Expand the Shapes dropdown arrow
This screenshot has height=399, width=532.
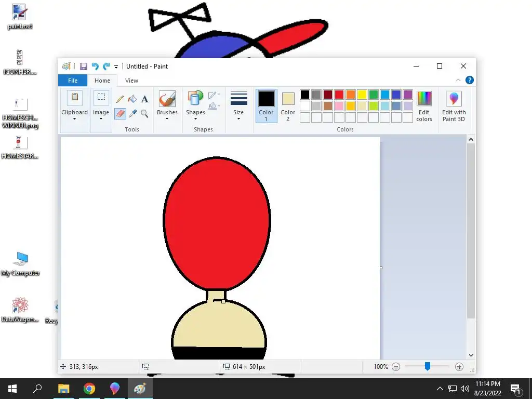[x=195, y=119]
